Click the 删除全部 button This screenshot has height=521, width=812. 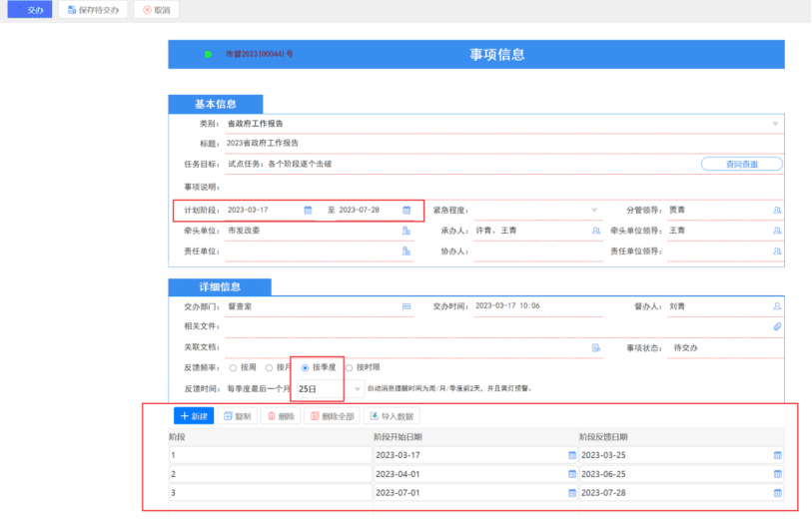(332, 416)
